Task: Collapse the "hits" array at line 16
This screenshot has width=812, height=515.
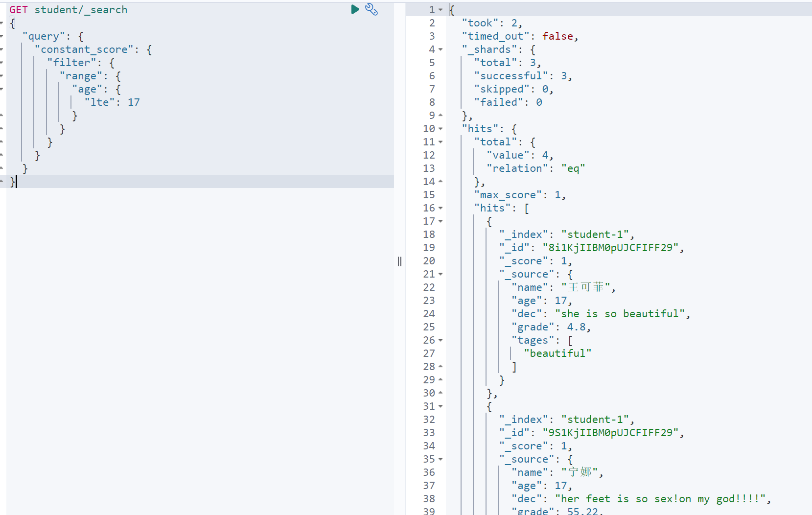Action: pyautogui.click(x=441, y=208)
